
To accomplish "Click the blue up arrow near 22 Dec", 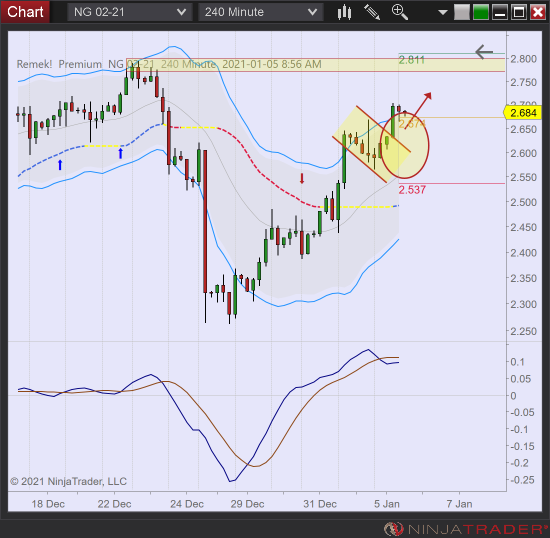I will 120,153.
